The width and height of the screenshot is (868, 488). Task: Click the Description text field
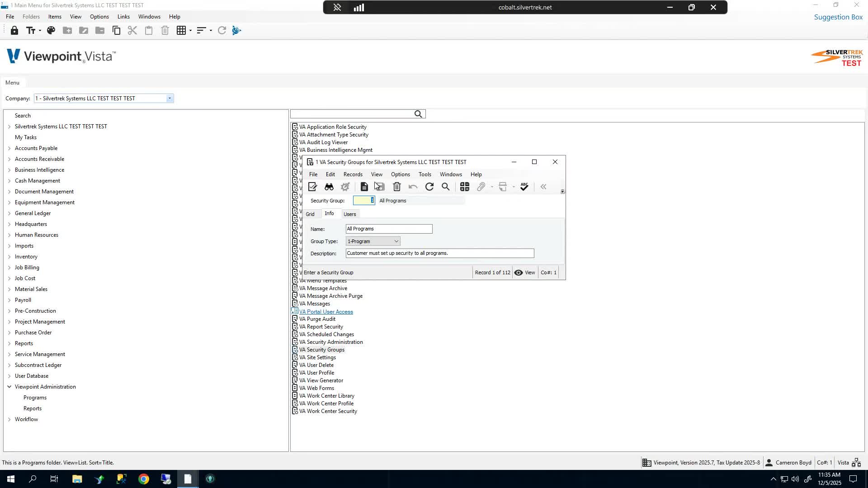point(440,253)
